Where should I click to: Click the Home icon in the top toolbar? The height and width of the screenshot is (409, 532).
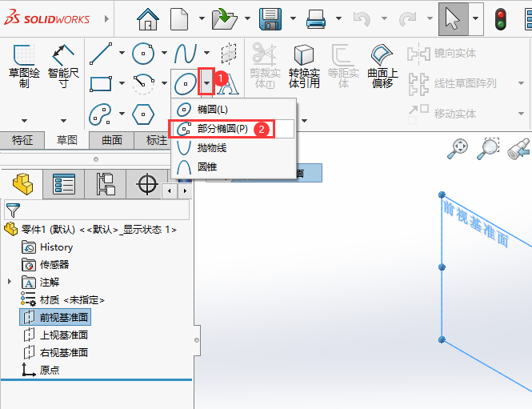148,19
